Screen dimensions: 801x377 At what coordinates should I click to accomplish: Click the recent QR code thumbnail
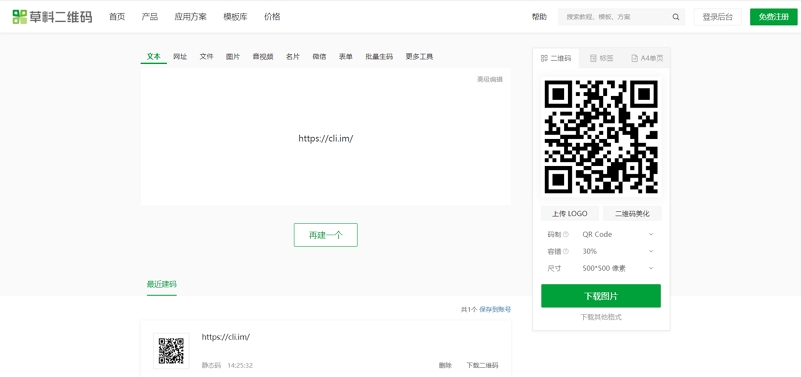pos(171,351)
